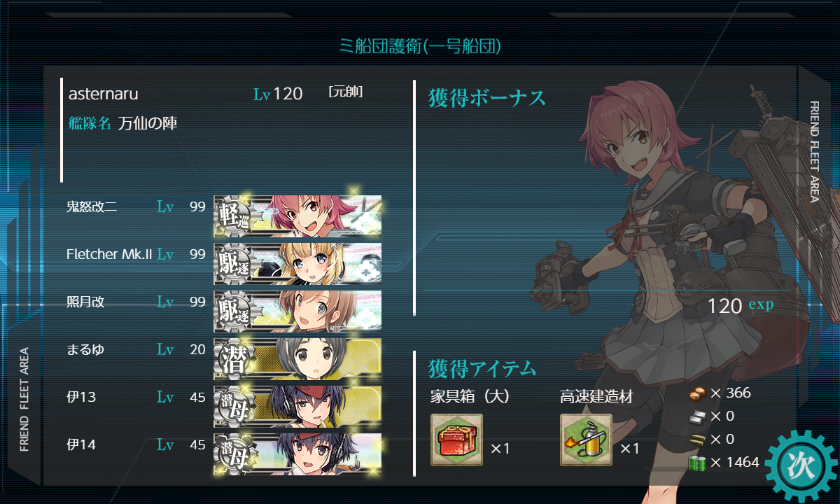Click the fleet name 万仙の陣
This screenshot has width=840, height=504.
click(148, 124)
